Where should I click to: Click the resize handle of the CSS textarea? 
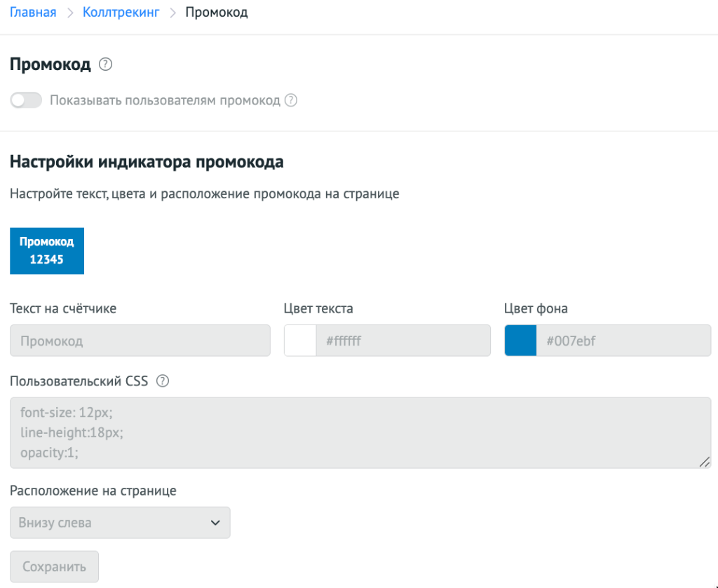point(705,462)
